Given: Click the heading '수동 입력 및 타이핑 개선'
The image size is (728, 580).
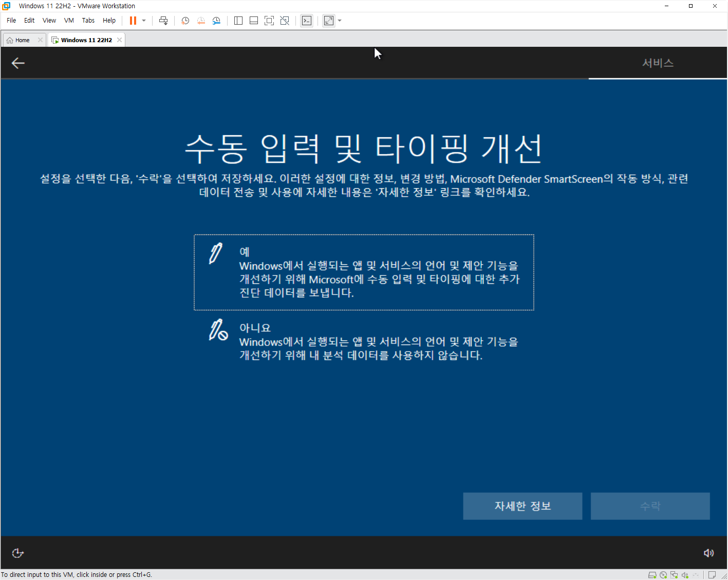Looking at the screenshot, I should click(364, 149).
